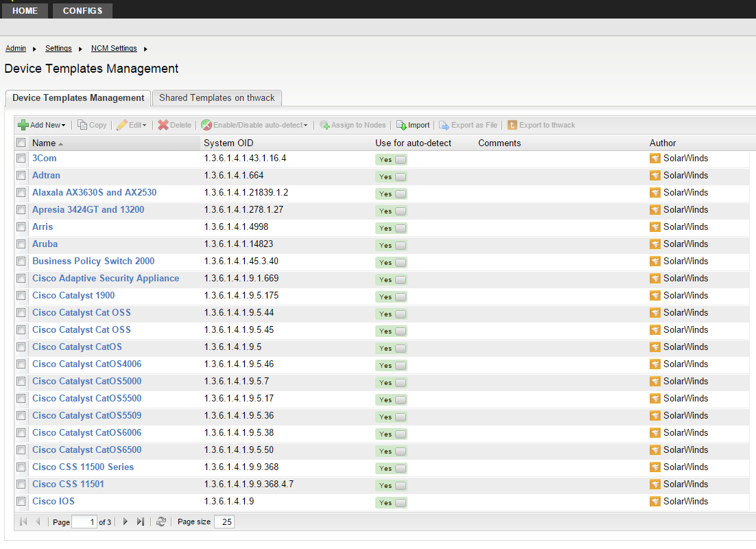Expand breadcrumb arrow after NCM Settings
756x549 pixels.
145,49
